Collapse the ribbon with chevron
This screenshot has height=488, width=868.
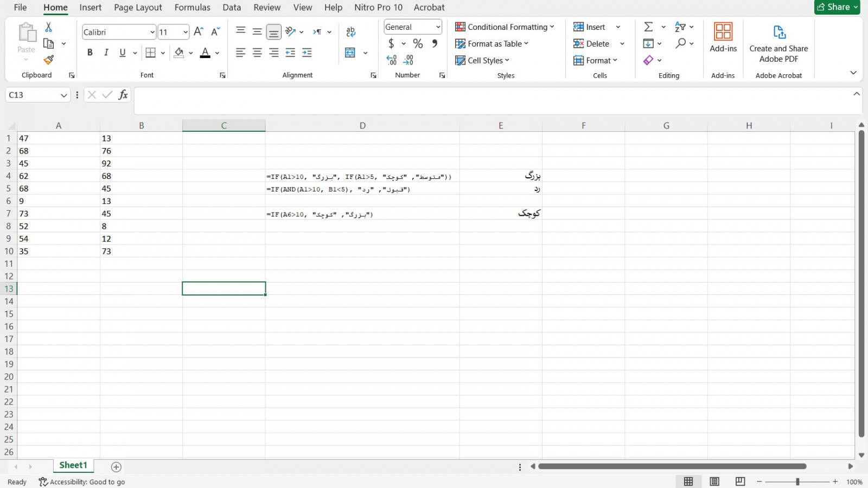[x=853, y=73]
